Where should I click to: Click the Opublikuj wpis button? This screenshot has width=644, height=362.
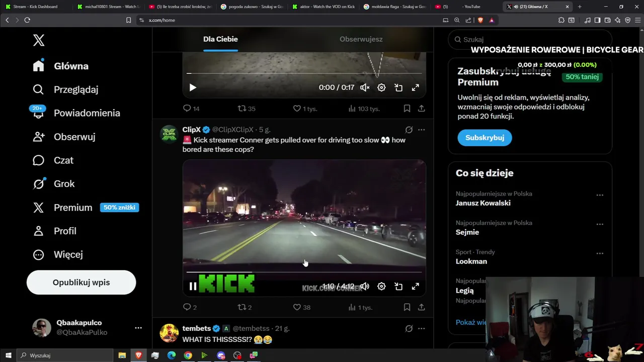(81, 283)
